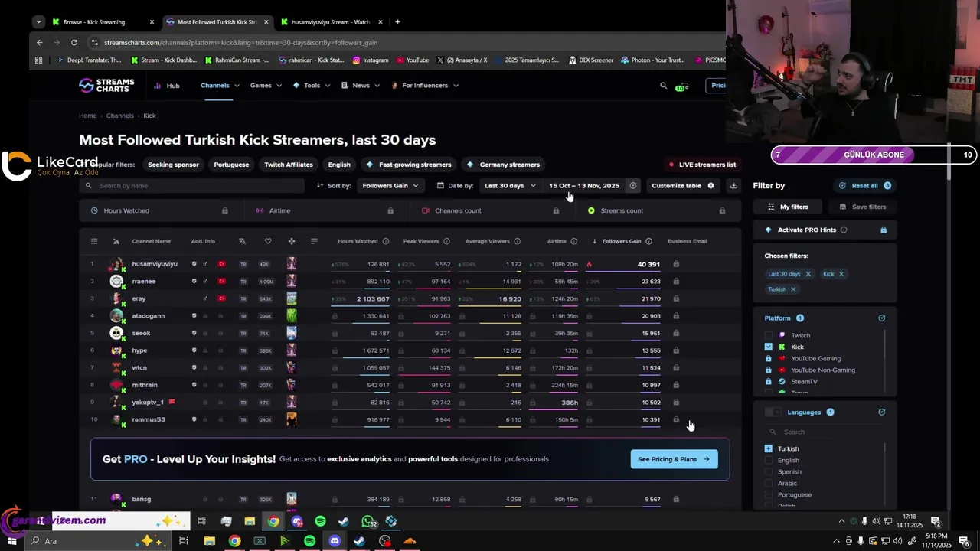Viewport: 980px width, 551px height.
Task: Apply the Fast-growing streamers popular filter
Action: 409,165
